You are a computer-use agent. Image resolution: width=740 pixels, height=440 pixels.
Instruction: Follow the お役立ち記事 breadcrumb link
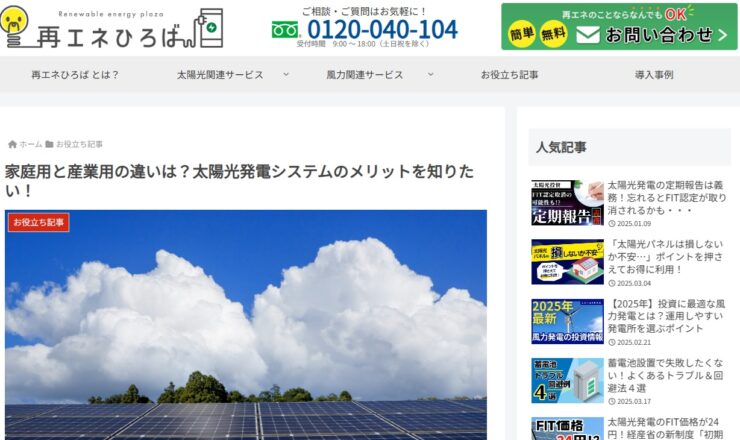click(79, 144)
